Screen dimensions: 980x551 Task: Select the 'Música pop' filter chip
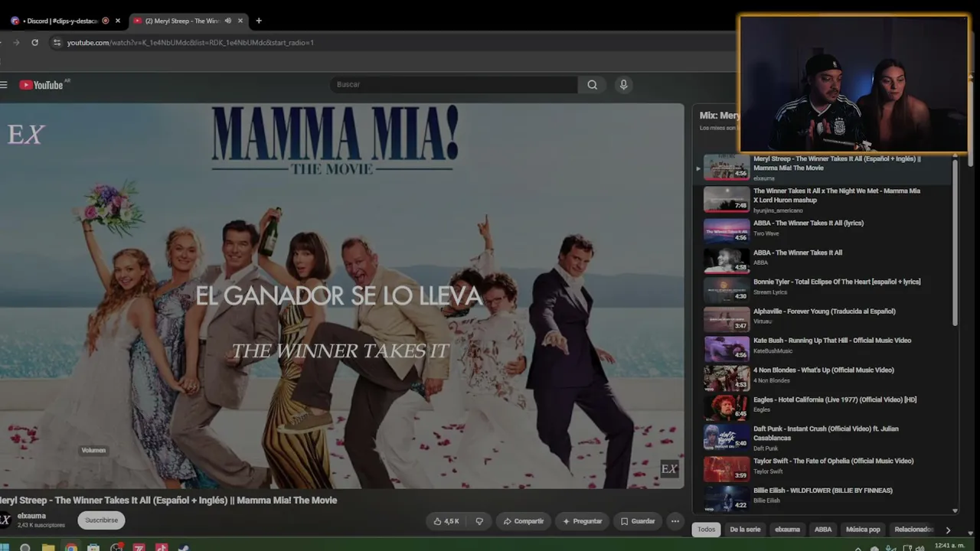pos(863,530)
